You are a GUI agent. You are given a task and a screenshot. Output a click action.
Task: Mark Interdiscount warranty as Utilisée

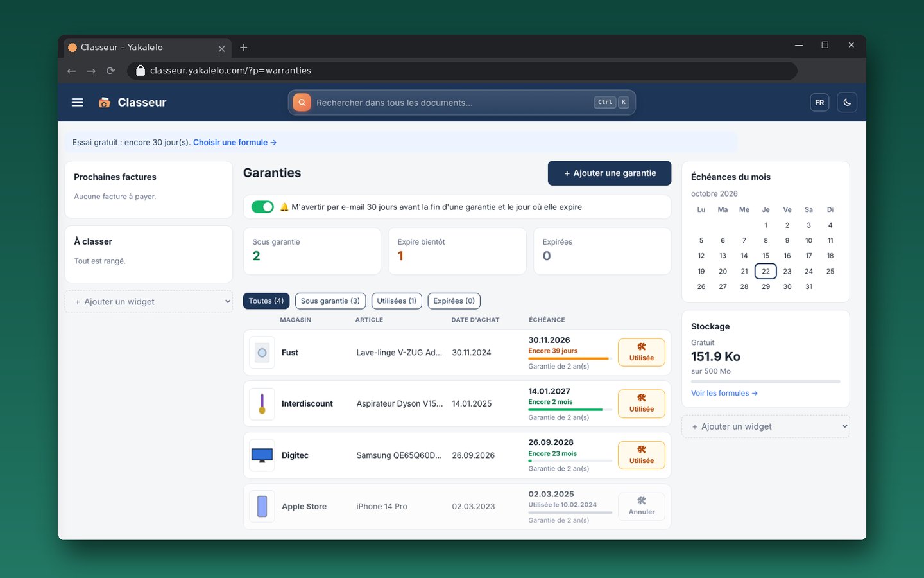(x=642, y=404)
